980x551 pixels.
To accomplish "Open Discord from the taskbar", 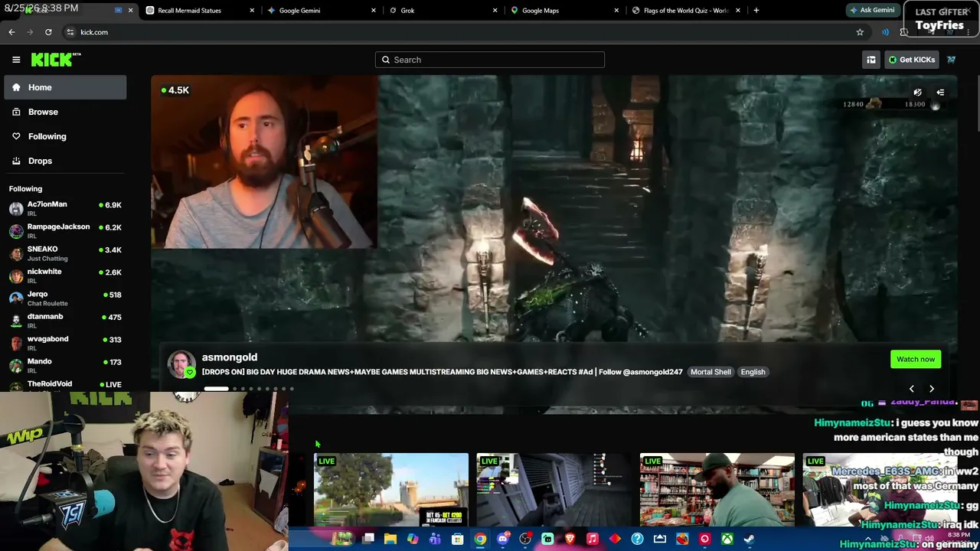I will (x=502, y=539).
